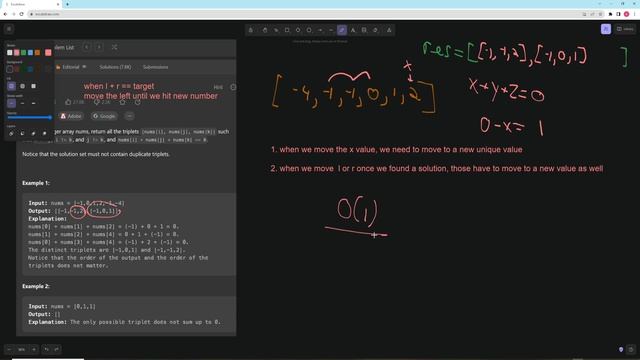This screenshot has width=640, height=360.
Task: Select the Line tool
Action: [x=331, y=30]
